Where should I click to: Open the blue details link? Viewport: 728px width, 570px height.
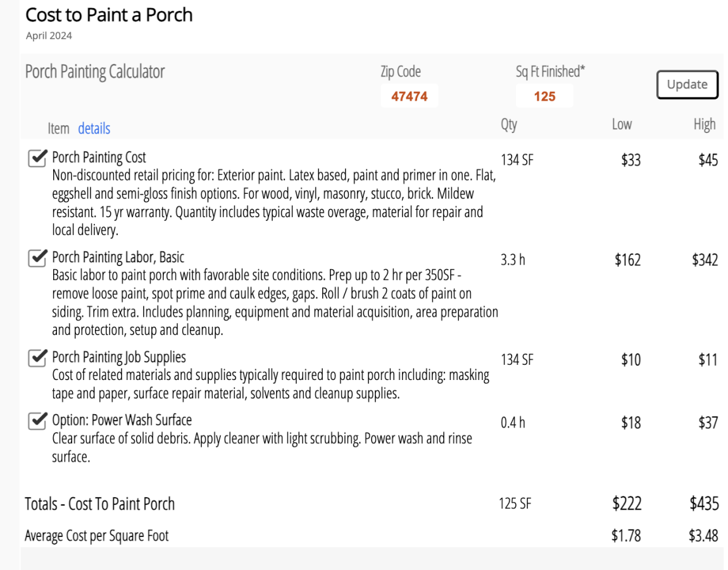94,129
